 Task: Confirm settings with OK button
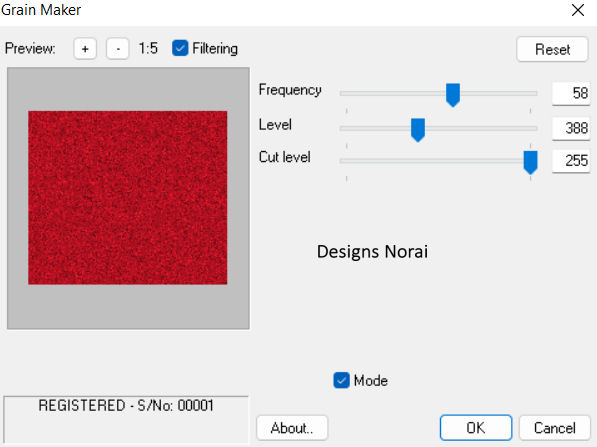coord(476,428)
